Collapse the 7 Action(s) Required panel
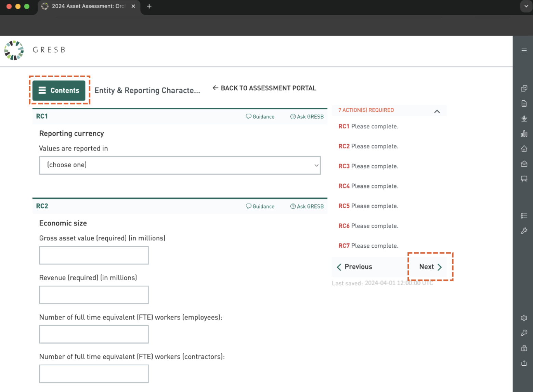The height and width of the screenshot is (392, 533). 437,112
